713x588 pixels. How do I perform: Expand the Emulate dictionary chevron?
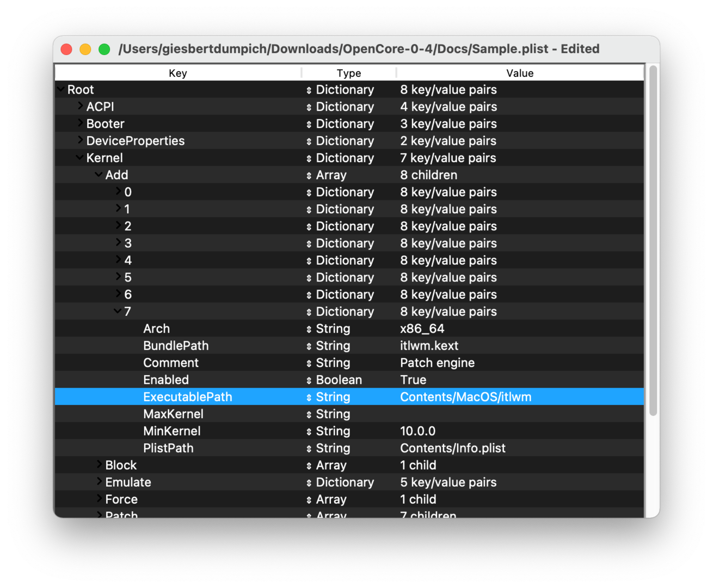coord(100,481)
